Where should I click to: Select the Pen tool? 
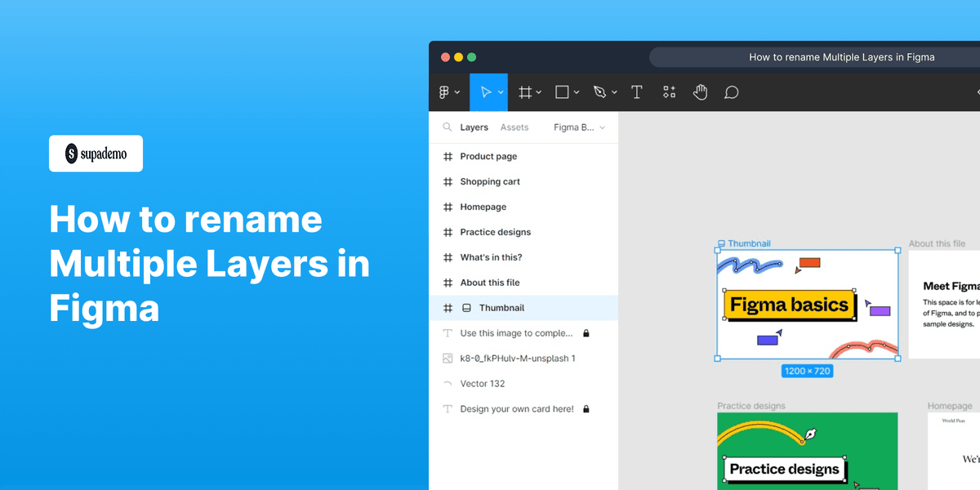tap(600, 91)
